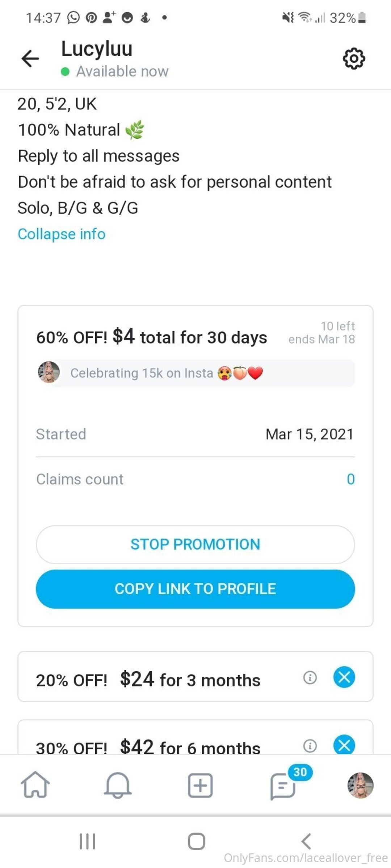Open profile avatar in bottom bar
The width and height of the screenshot is (391, 868).
click(360, 785)
